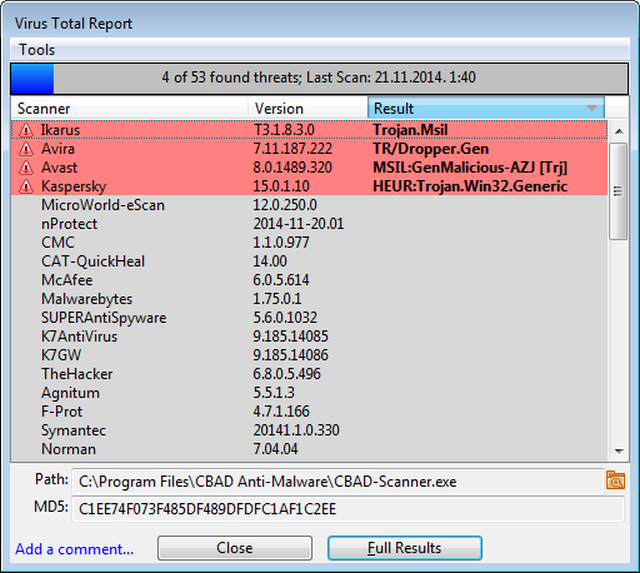640x573 pixels.
Task: Click the scrollbar up arrow
Action: click(x=619, y=131)
